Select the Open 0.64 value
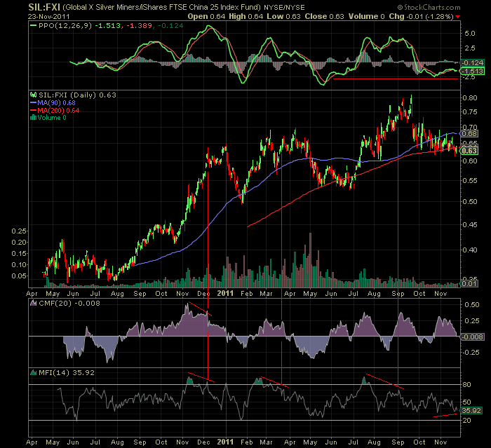Screen dimensions: 491x448 click(x=206, y=16)
